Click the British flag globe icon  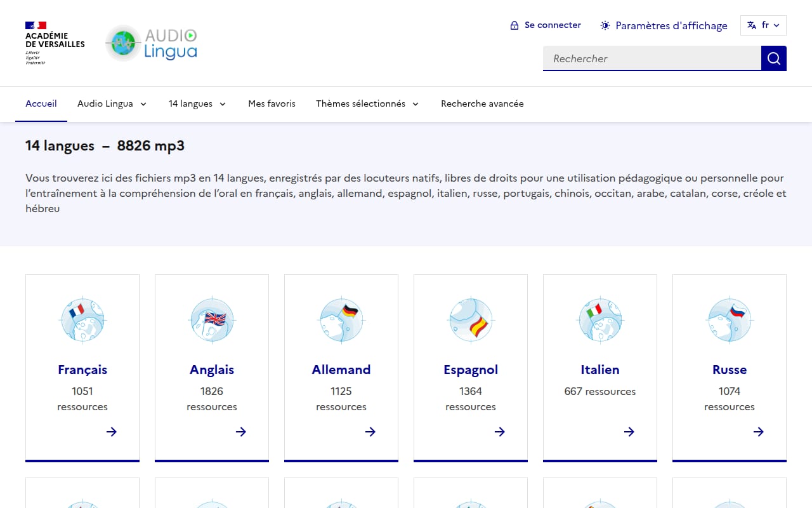tap(212, 319)
